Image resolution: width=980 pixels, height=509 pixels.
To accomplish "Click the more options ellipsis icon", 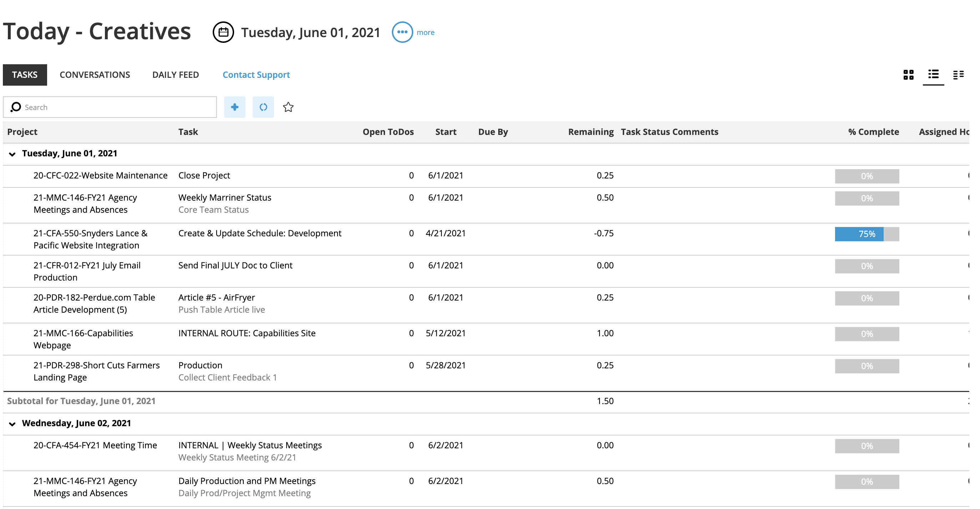I will click(x=402, y=32).
